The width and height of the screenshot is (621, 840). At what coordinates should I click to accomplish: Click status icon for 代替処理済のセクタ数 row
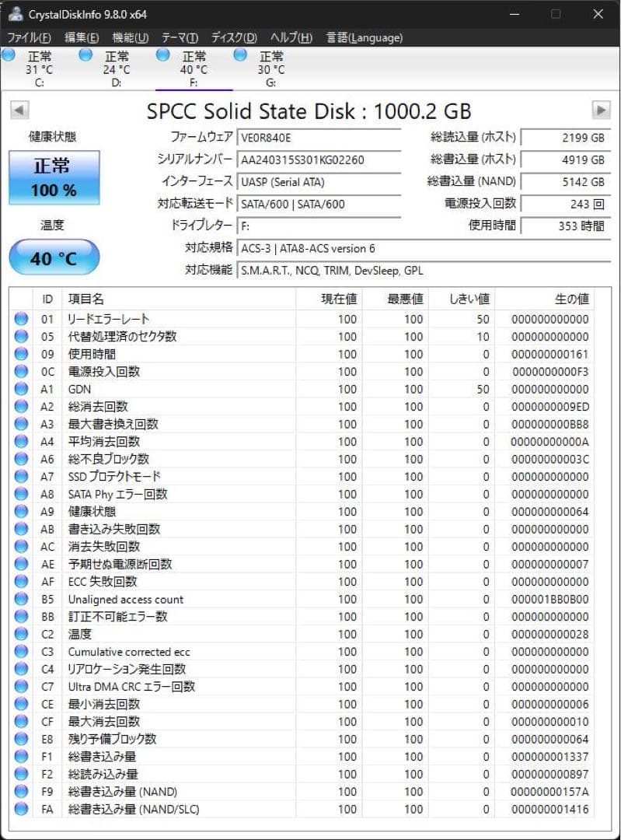coord(22,337)
